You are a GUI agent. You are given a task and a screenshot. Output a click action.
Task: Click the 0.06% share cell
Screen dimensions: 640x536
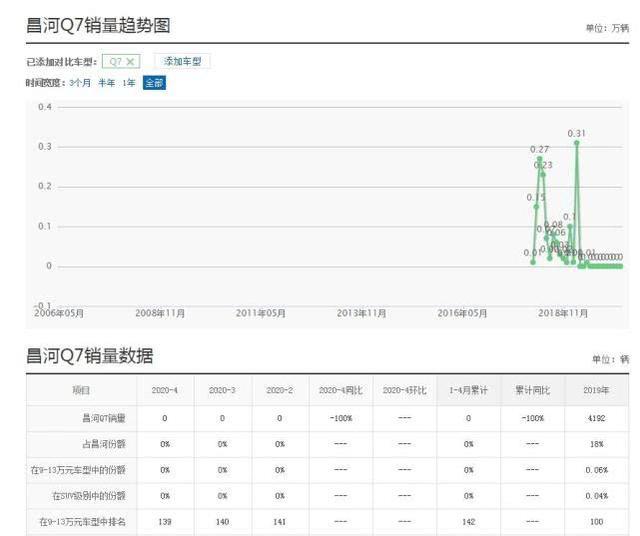[596, 470]
